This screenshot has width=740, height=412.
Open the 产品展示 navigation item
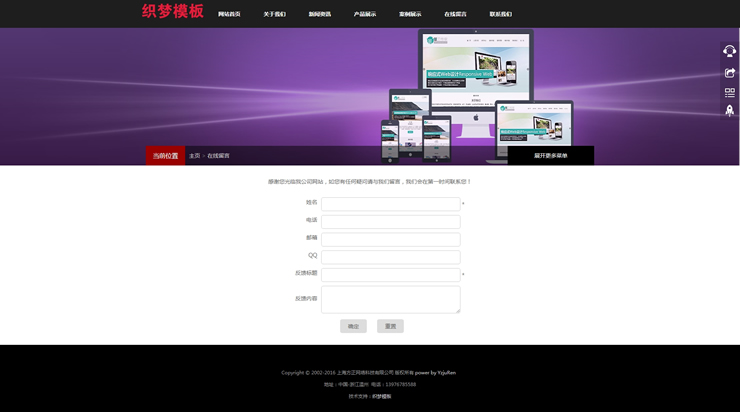coord(365,14)
